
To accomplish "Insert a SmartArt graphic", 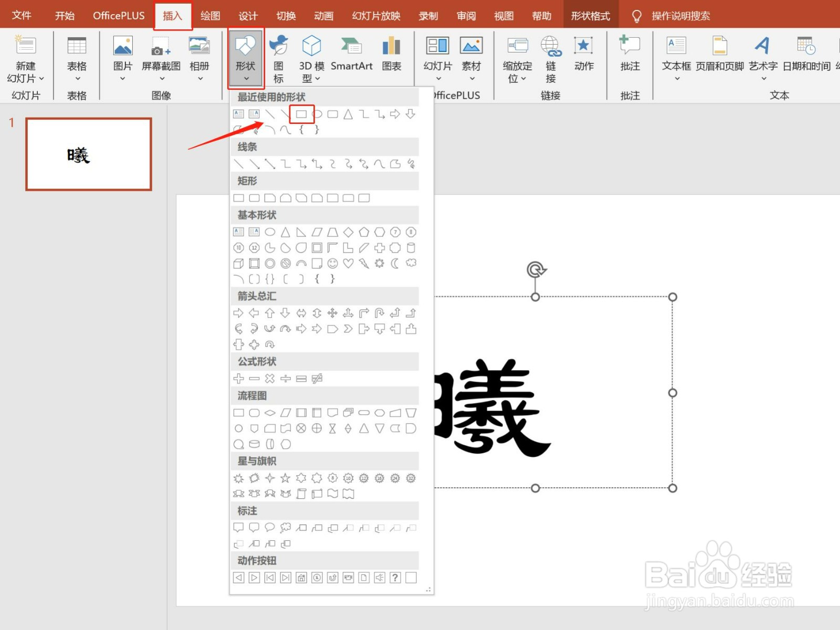I will (352, 52).
